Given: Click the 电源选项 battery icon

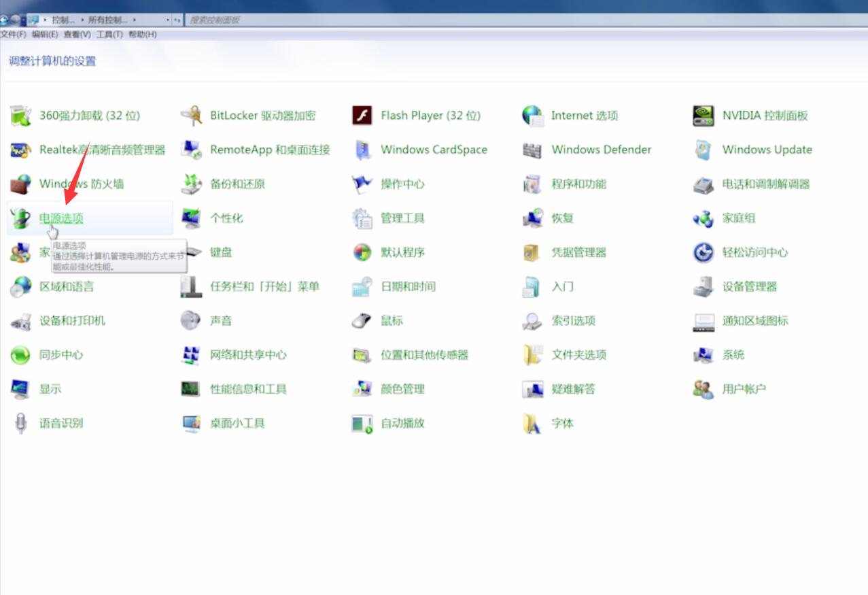Looking at the screenshot, I should [21, 218].
